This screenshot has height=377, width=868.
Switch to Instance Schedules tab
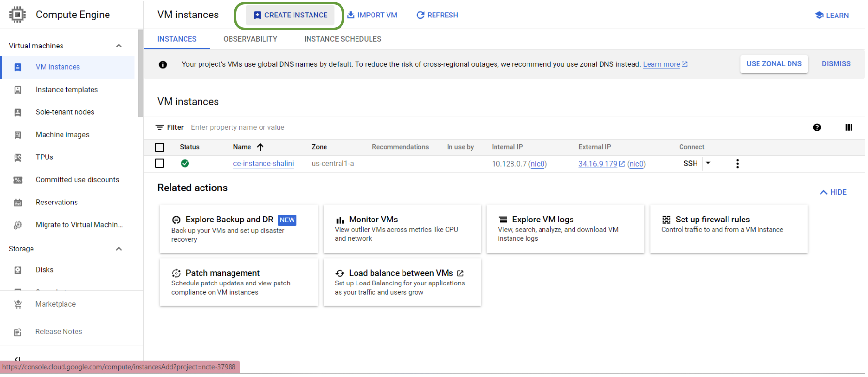click(x=342, y=39)
